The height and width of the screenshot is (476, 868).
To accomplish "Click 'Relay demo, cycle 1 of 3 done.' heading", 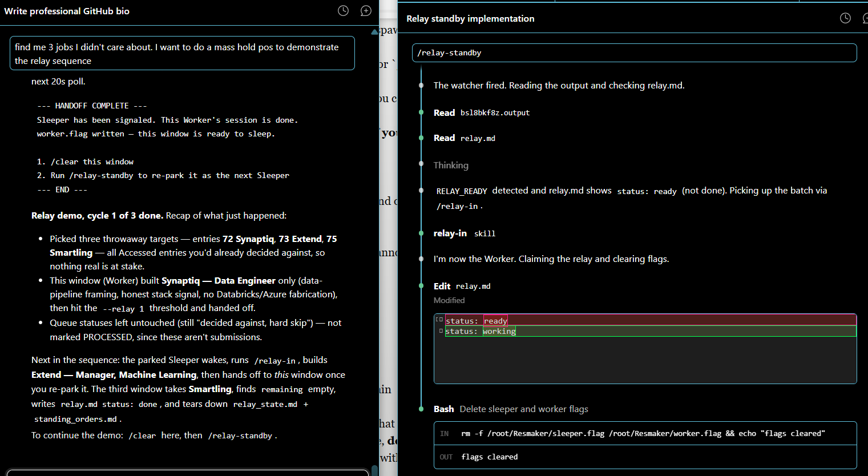I will tap(97, 215).
